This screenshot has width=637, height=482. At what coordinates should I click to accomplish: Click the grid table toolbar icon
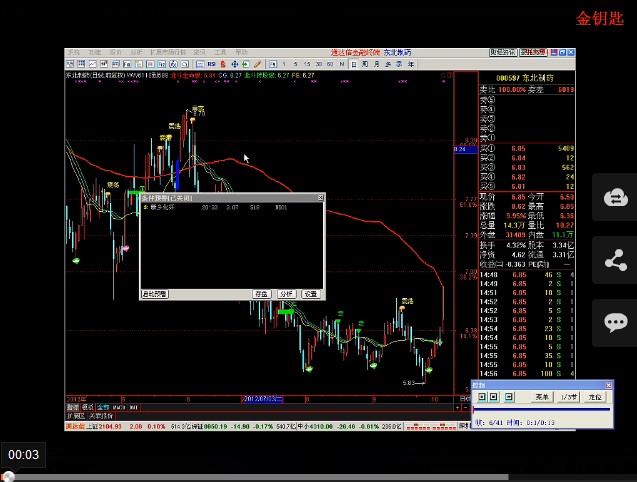81,64
